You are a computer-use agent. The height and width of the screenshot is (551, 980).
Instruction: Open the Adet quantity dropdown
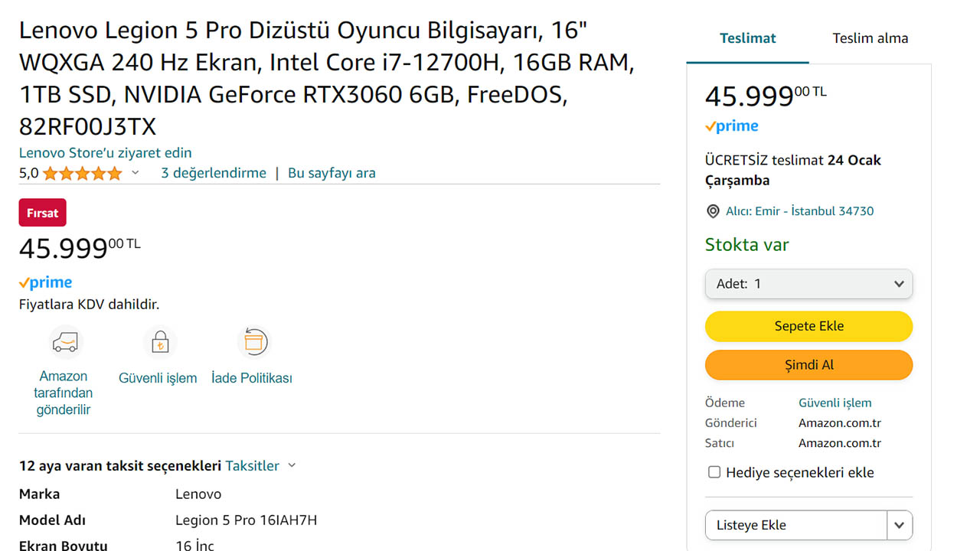[x=808, y=284]
